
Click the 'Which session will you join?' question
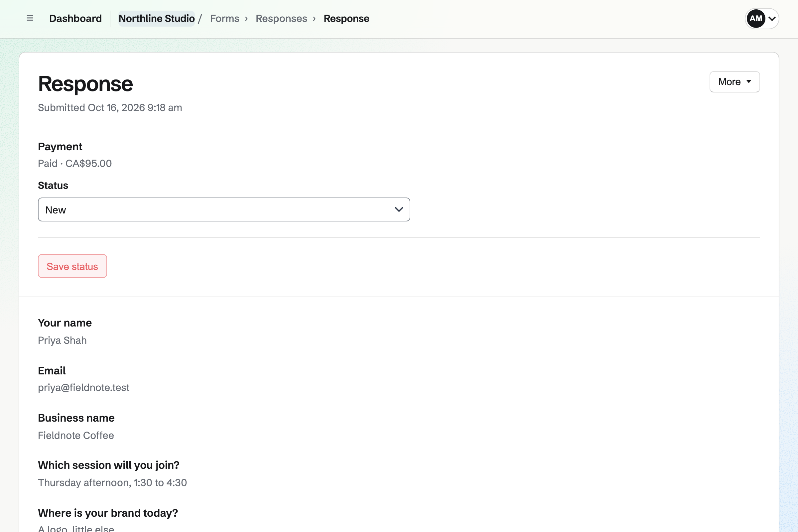pos(109,465)
